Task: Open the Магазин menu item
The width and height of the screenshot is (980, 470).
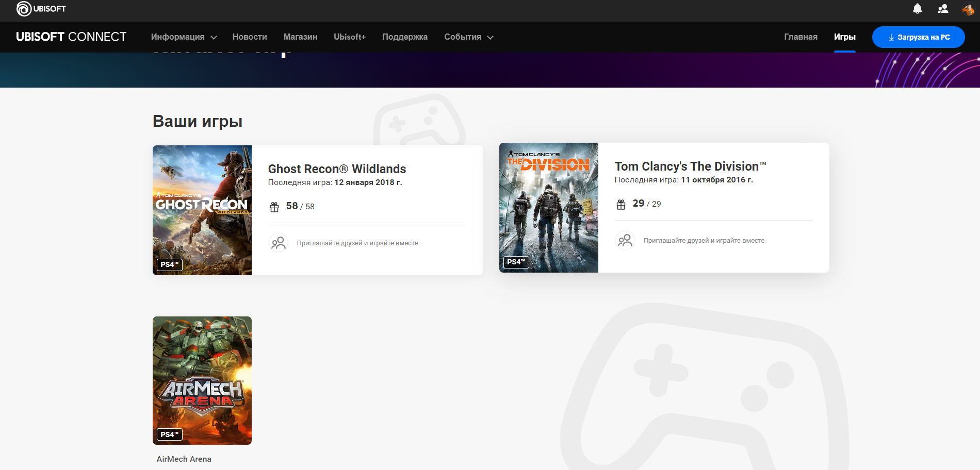Action: [300, 37]
